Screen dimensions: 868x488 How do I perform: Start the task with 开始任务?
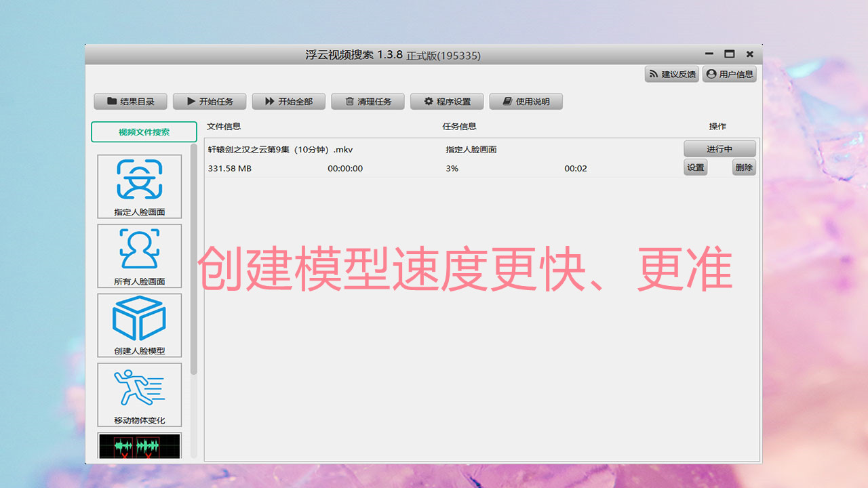click(x=210, y=101)
